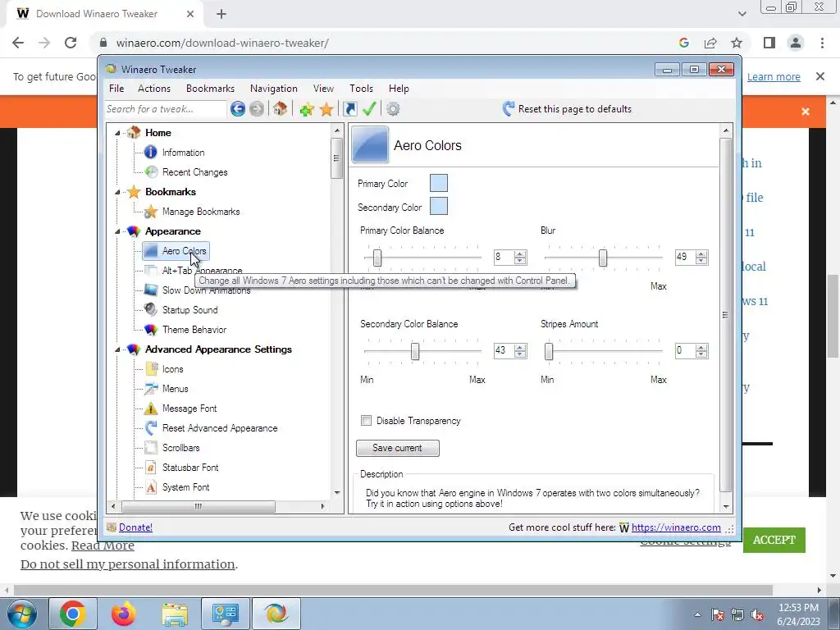Open the https://winaero.com link
840x630 pixels.
[x=676, y=527]
